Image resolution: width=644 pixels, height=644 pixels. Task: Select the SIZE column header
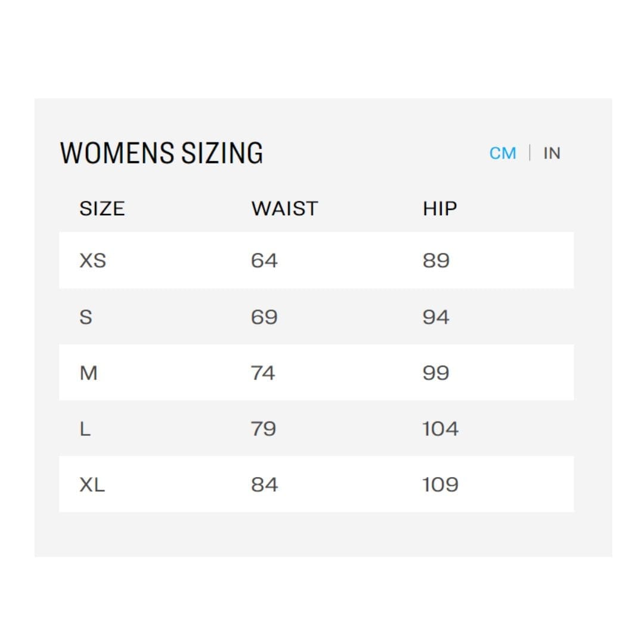pyautogui.click(x=102, y=209)
